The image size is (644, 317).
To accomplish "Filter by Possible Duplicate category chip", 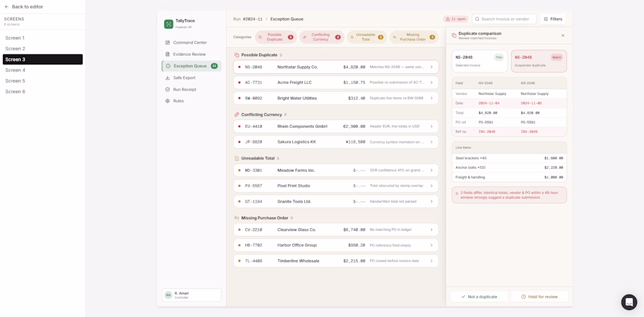I will (276, 37).
